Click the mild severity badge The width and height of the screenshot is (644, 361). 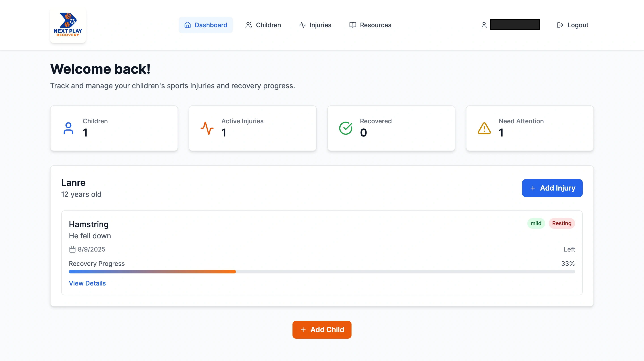pos(536,223)
